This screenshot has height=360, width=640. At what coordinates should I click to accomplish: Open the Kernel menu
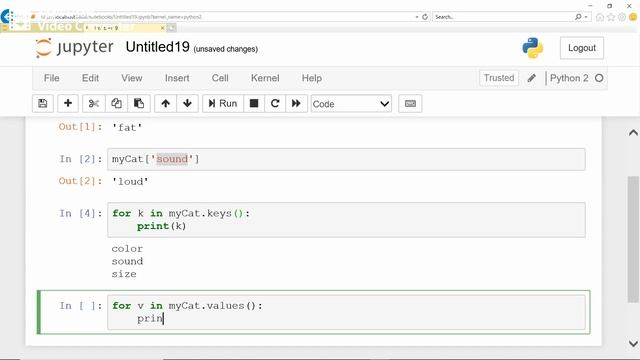coord(265,78)
